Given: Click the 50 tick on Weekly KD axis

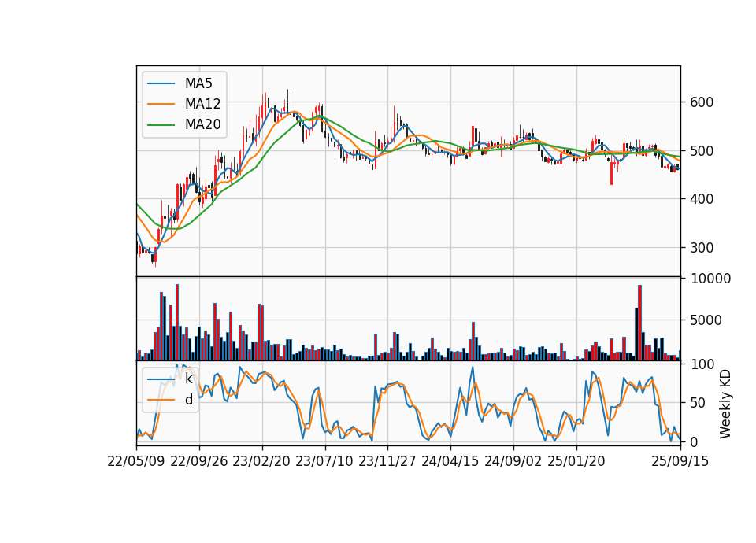Looking at the screenshot, I should (699, 403).
